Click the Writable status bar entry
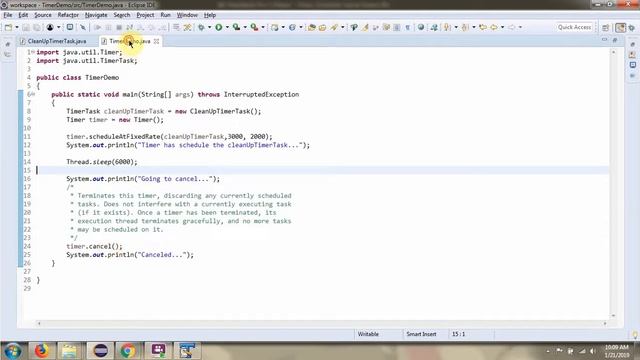This screenshot has width=640, height=360. click(368, 334)
